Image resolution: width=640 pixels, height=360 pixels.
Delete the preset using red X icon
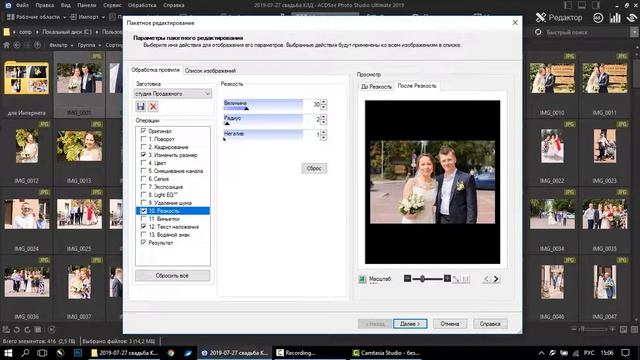(x=153, y=107)
